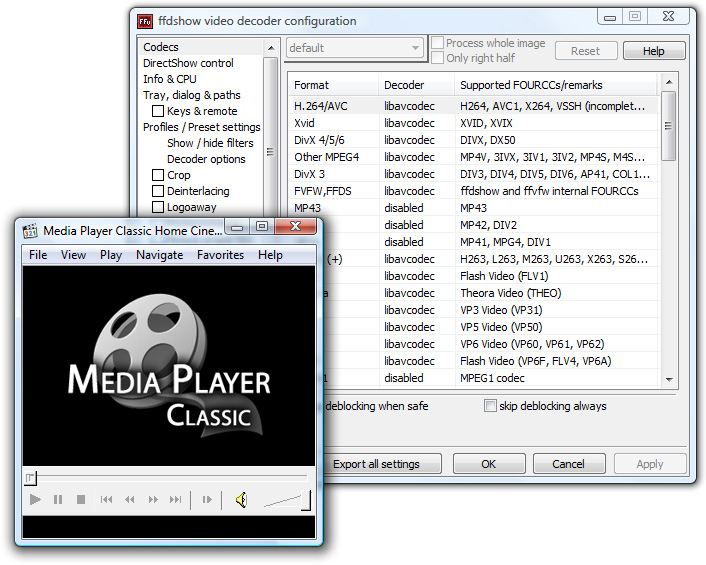This screenshot has width=706, height=565.
Task: Skip to next track in Media Player Classic
Action: tap(176, 500)
